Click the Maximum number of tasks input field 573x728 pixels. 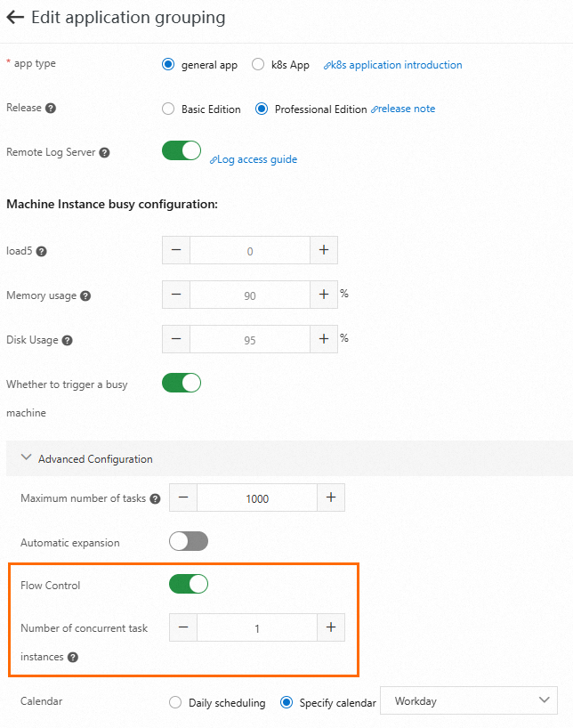point(256,498)
